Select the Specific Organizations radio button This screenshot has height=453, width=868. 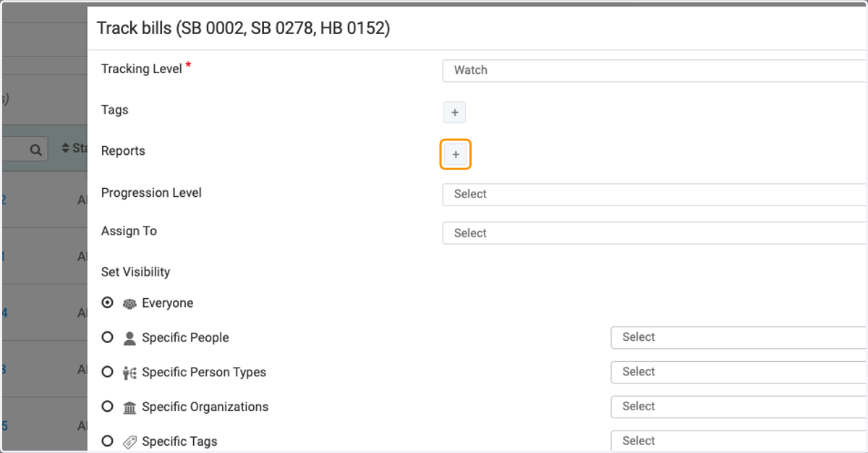(108, 407)
